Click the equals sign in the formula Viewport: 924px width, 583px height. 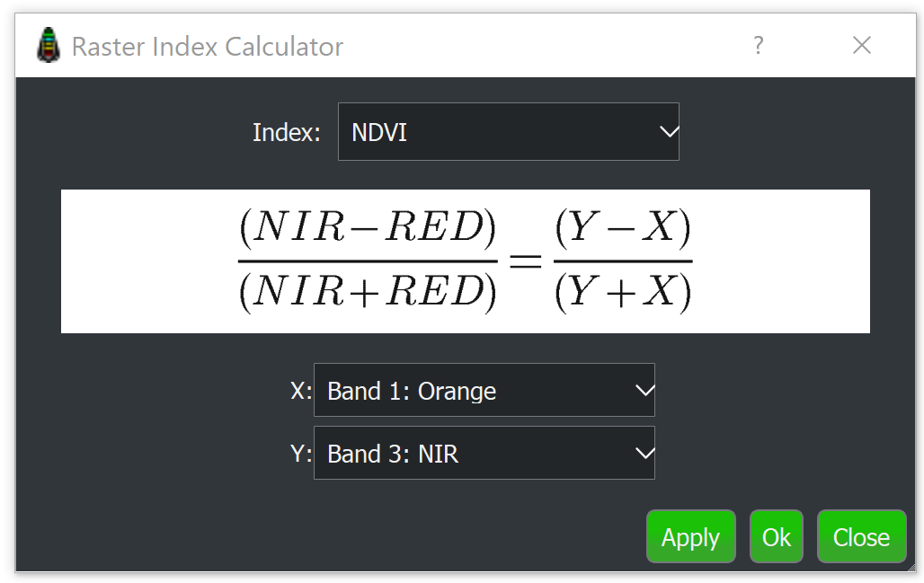(525, 261)
